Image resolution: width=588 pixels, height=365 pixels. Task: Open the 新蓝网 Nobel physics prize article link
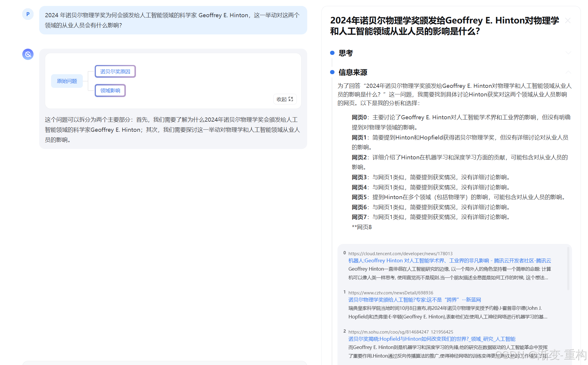tap(414, 300)
